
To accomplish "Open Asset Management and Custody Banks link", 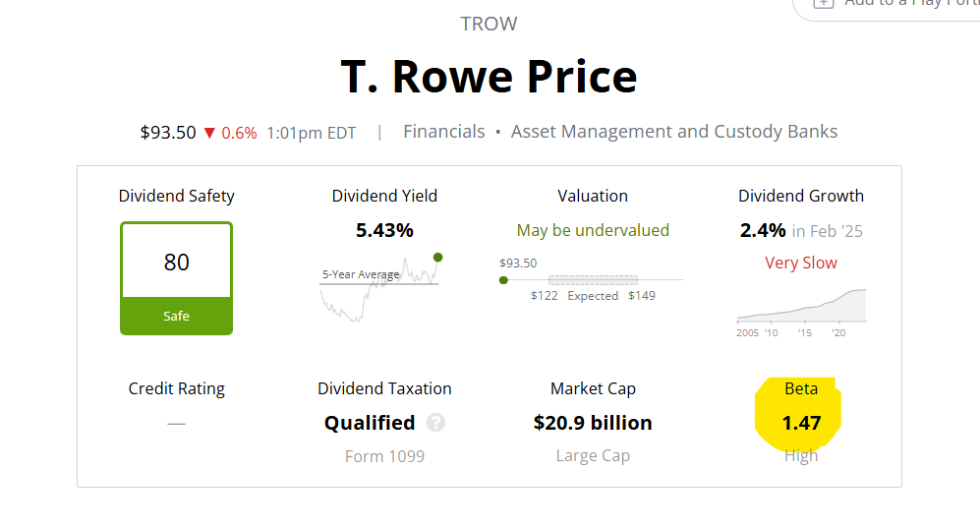I will (674, 132).
